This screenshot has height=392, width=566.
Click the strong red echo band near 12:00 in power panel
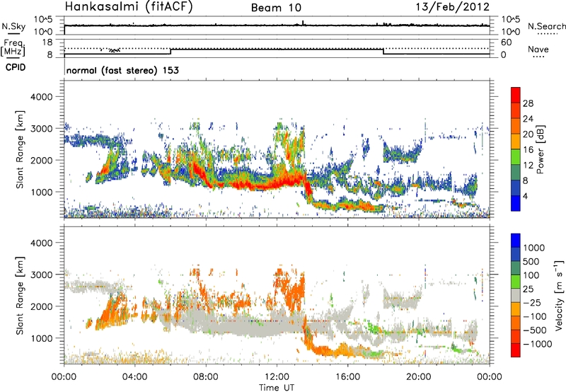click(278, 182)
